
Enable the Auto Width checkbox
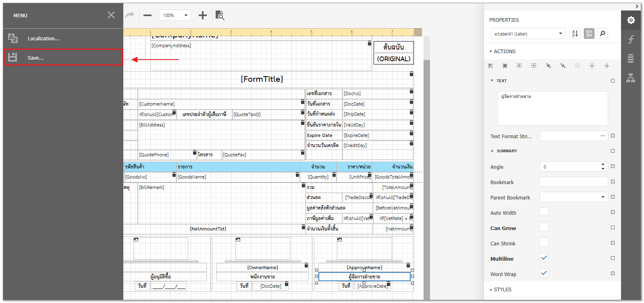point(544,212)
